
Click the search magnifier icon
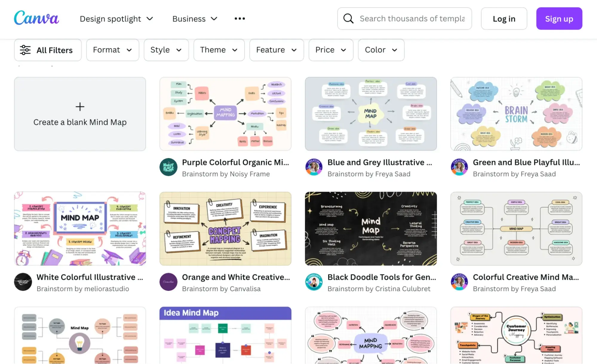pyautogui.click(x=348, y=19)
